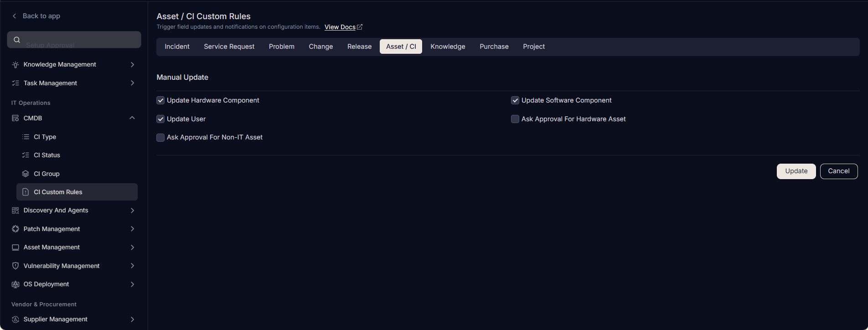This screenshot has width=868, height=330.
Task: Click the Task Management checklist icon
Action: [15, 83]
